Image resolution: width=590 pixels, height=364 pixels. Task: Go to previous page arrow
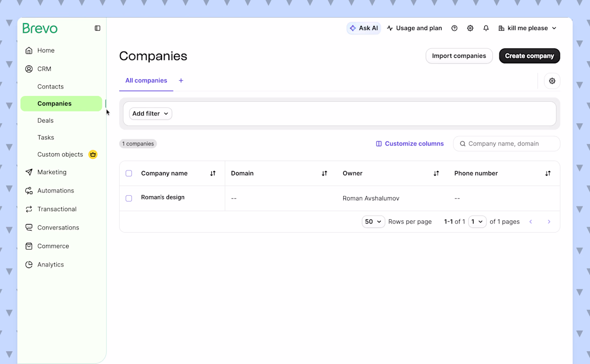tap(531, 222)
